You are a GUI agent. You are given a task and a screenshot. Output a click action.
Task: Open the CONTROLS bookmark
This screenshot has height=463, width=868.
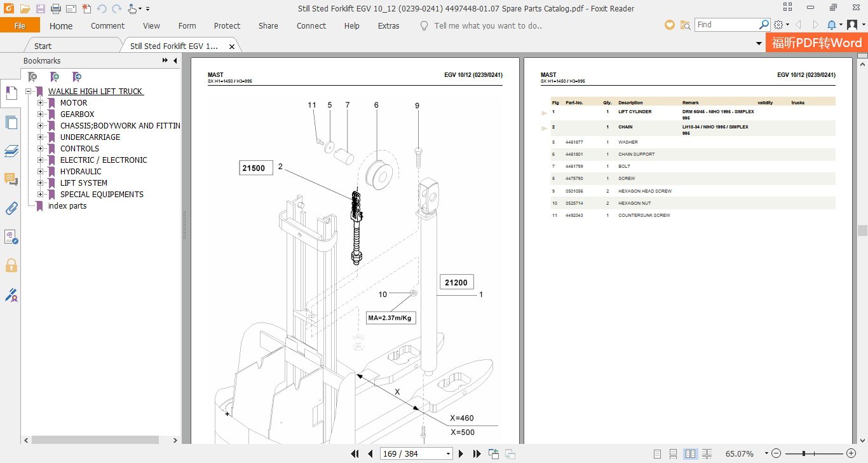(79, 148)
